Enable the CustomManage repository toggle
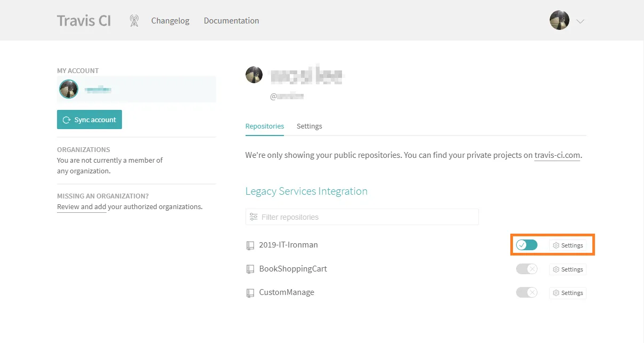The image size is (644, 343). coord(526,292)
